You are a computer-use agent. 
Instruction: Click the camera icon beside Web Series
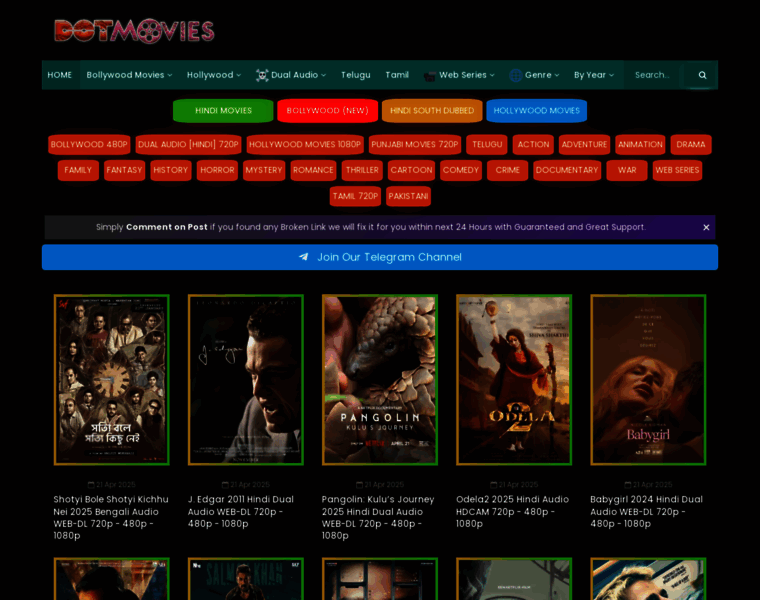click(429, 76)
